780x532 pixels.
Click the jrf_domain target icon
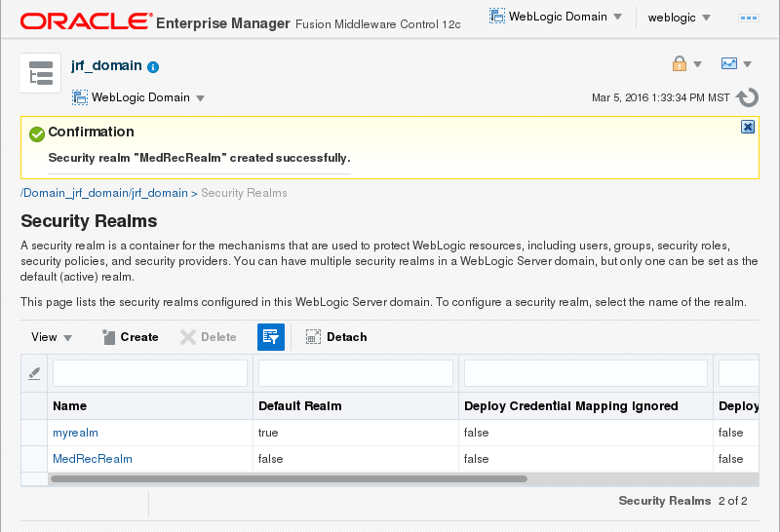click(40, 73)
